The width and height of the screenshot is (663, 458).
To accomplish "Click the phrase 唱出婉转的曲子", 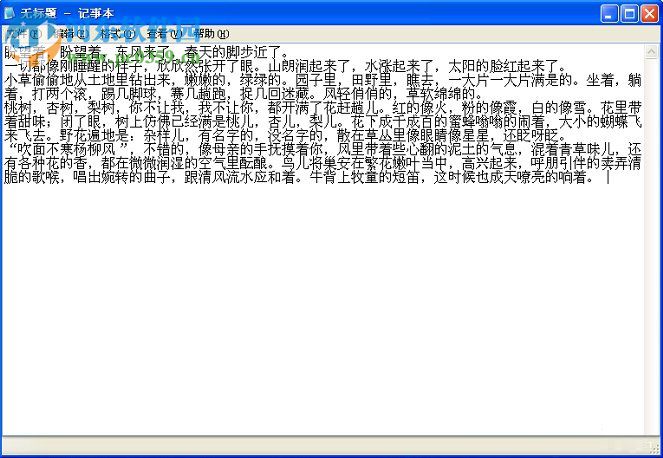I will pos(122,177).
